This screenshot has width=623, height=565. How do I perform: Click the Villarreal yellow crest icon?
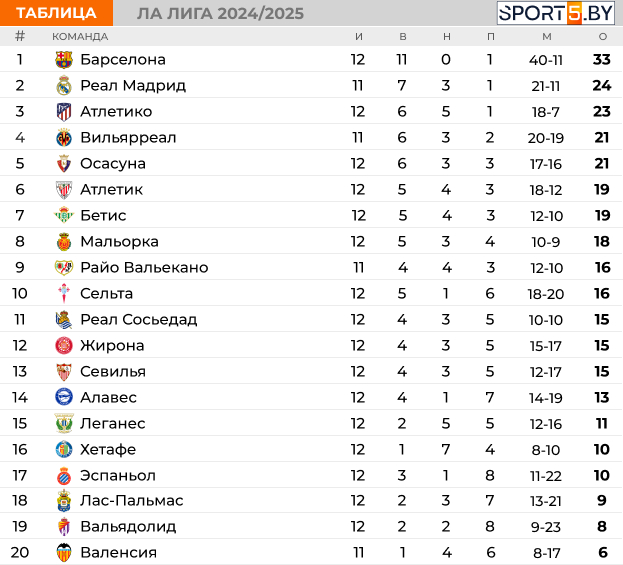(x=64, y=137)
